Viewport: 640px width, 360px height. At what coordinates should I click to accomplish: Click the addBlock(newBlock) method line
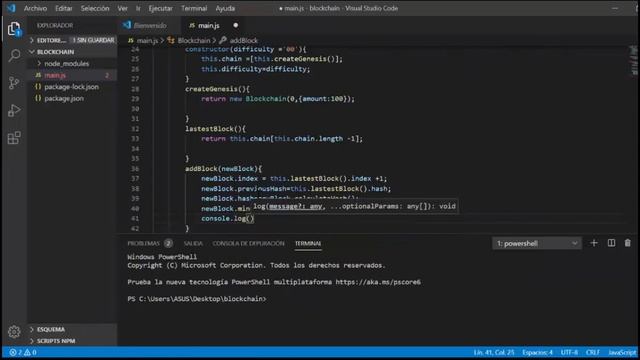(223, 169)
